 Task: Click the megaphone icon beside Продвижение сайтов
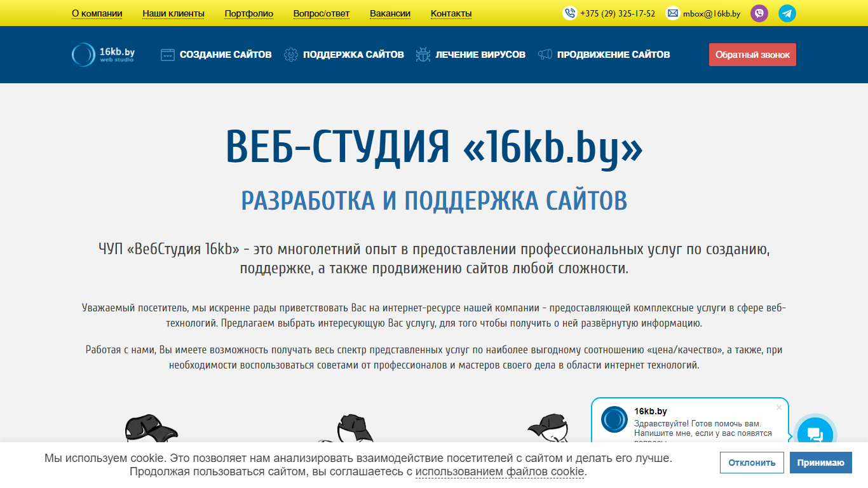[x=545, y=55]
